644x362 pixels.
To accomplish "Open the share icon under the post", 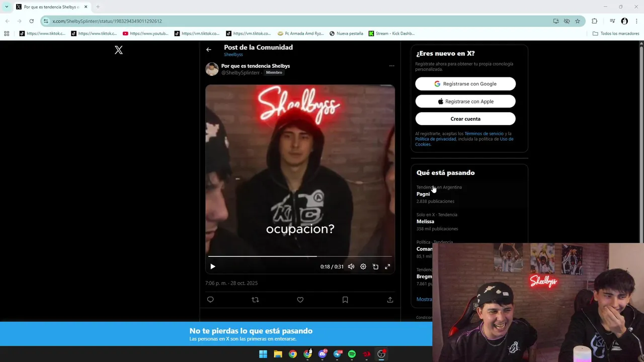I will [390, 300].
